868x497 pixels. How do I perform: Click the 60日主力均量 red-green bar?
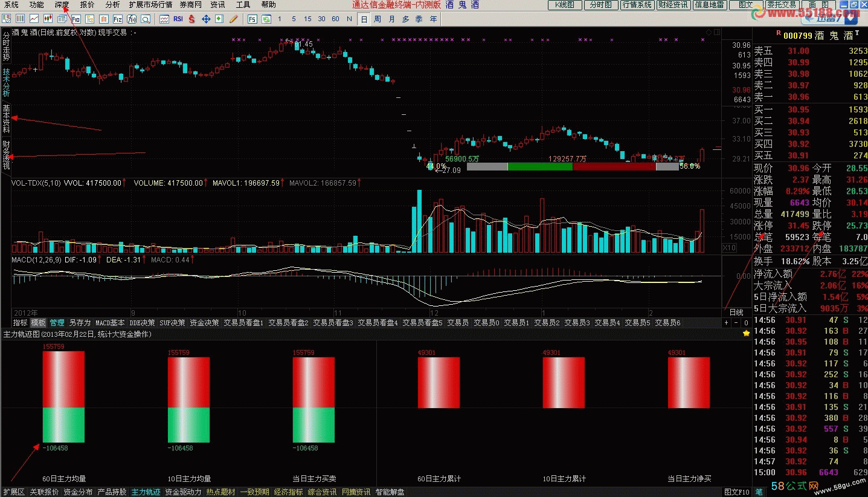tap(63, 397)
